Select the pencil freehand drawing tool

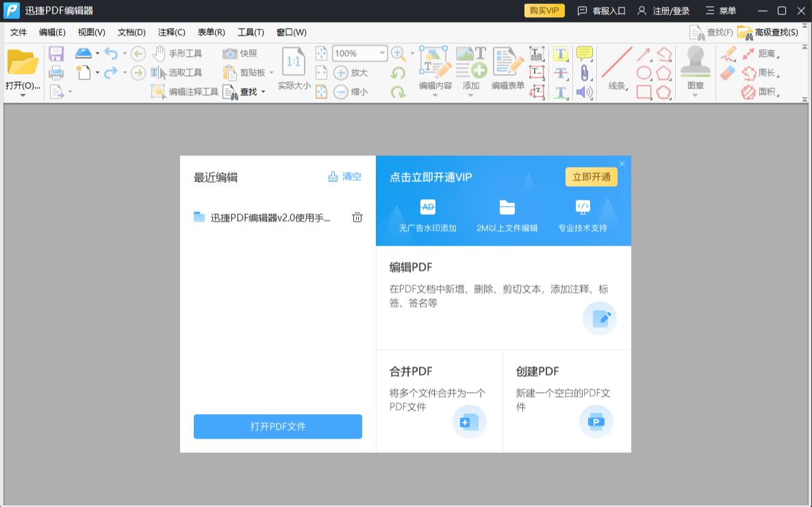pyautogui.click(x=728, y=53)
